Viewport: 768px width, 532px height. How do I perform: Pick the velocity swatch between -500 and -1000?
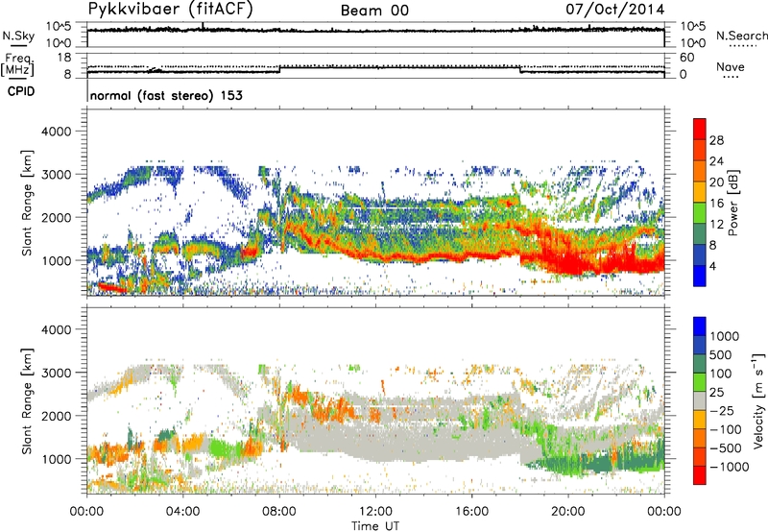(700, 456)
